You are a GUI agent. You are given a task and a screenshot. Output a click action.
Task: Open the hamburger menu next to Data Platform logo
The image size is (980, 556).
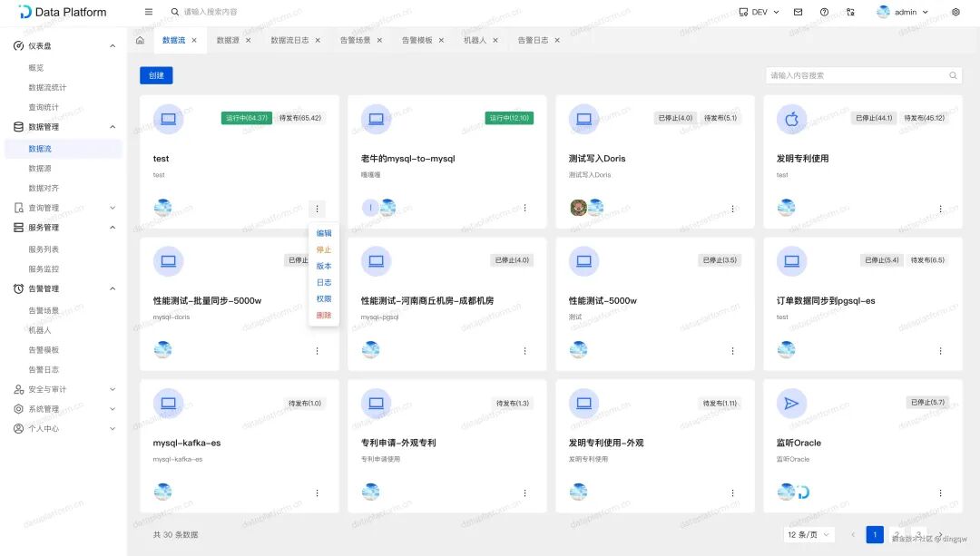click(148, 12)
